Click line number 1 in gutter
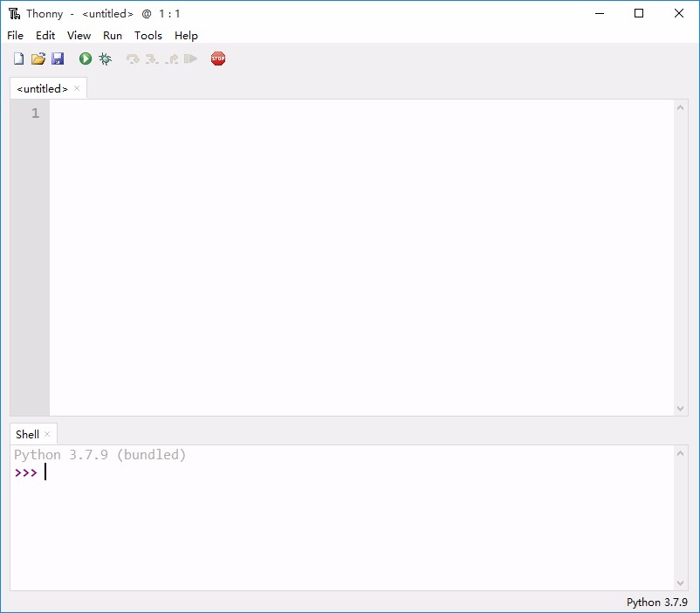The width and height of the screenshot is (700, 613). pyautogui.click(x=35, y=114)
